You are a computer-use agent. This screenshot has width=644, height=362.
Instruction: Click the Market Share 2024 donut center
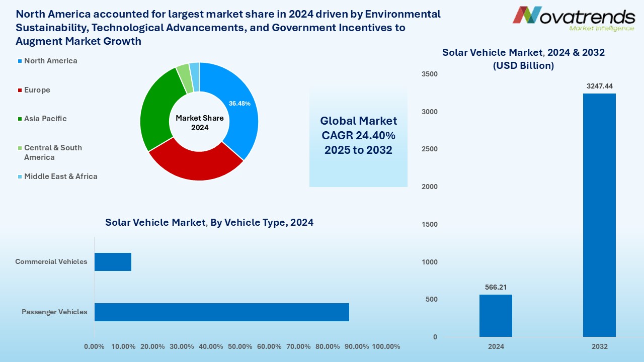pos(200,123)
